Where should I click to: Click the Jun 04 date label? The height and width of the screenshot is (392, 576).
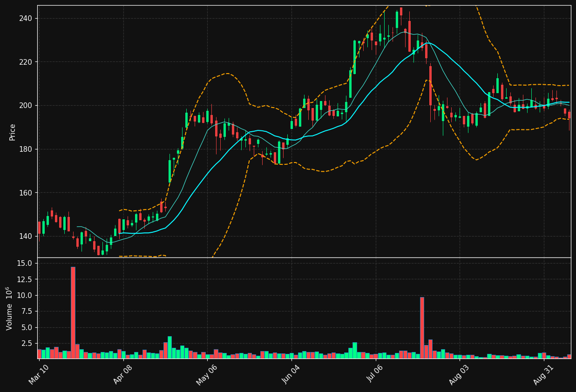coord(291,374)
